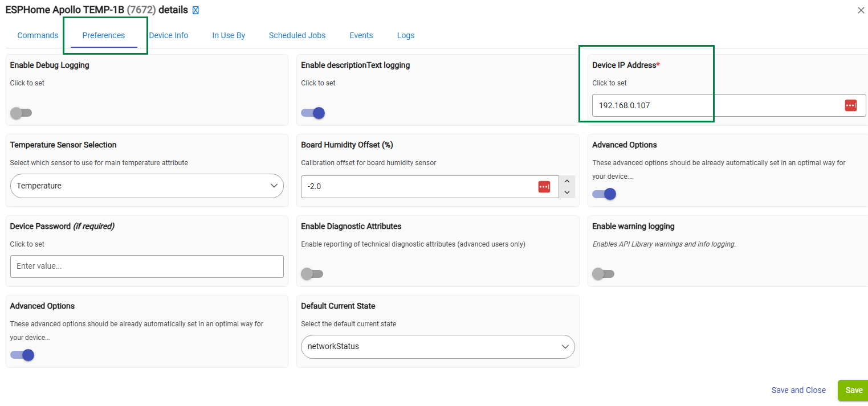Switch to the Commands tab

pyautogui.click(x=38, y=35)
